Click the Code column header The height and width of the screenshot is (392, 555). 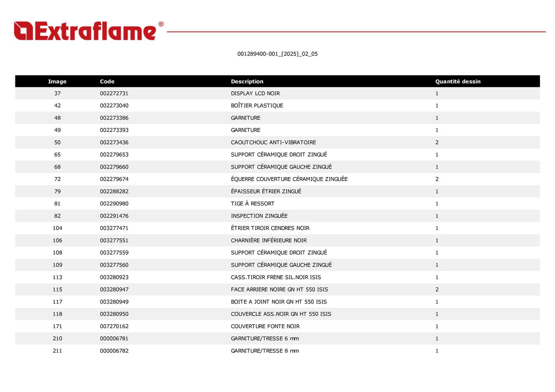point(107,81)
